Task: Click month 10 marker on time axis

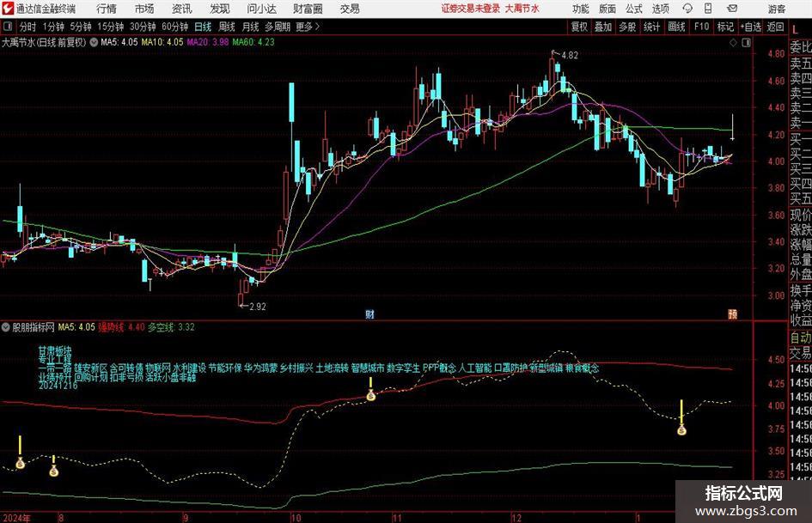Action: point(296,517)
